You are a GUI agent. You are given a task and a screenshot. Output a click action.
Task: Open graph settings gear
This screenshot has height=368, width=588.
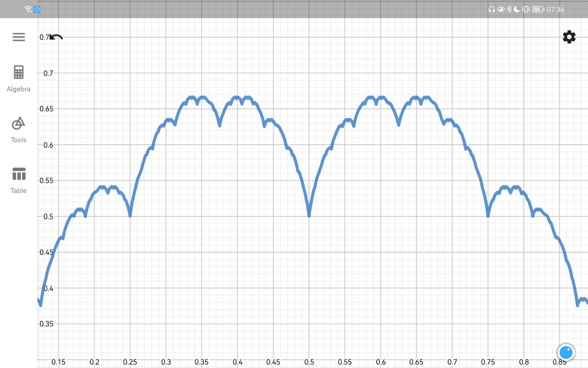coord(569,37)
